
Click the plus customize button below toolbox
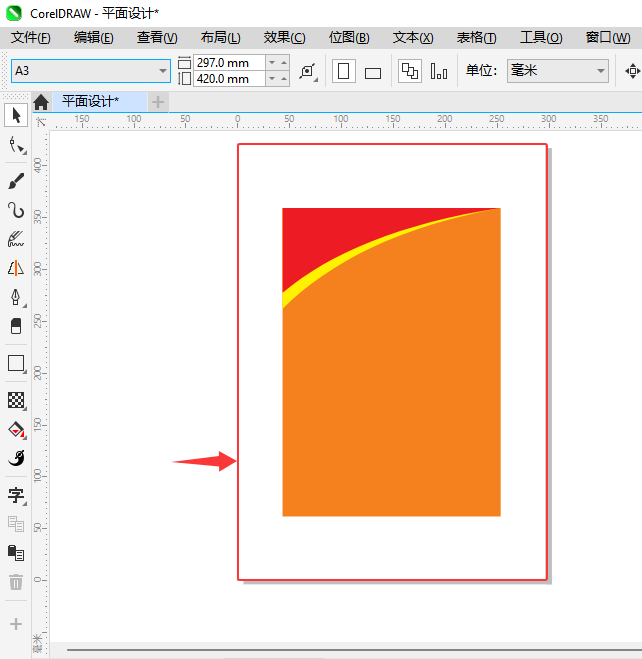[16, 624]
